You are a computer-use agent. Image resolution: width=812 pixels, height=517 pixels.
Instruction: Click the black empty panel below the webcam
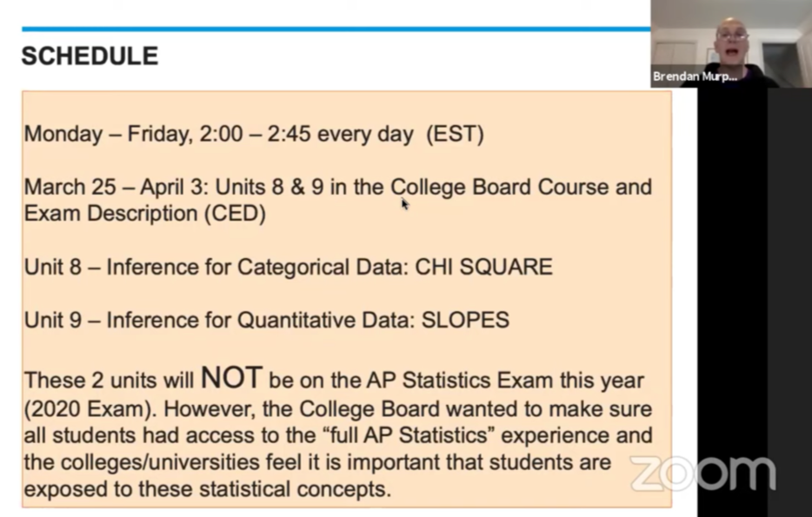[755, 302]
